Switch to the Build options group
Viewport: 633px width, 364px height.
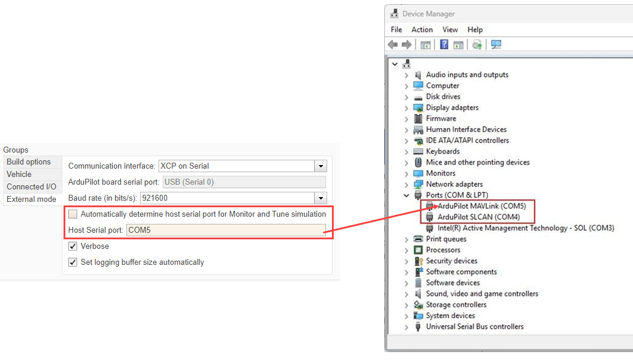(x=29, y=162)
